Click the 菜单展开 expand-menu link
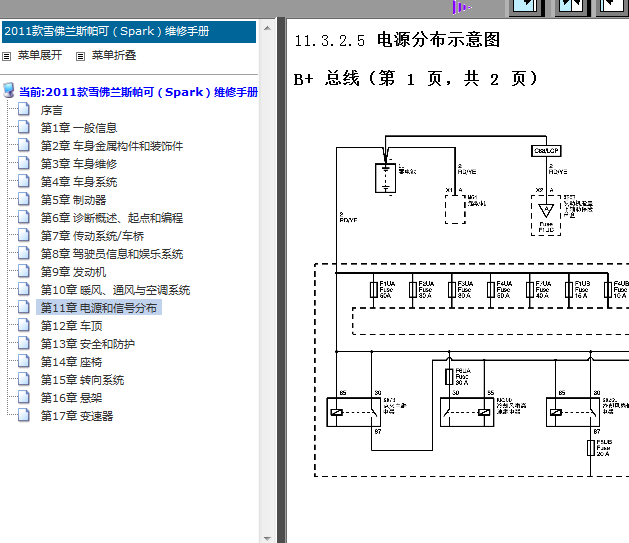 point(39,55)
